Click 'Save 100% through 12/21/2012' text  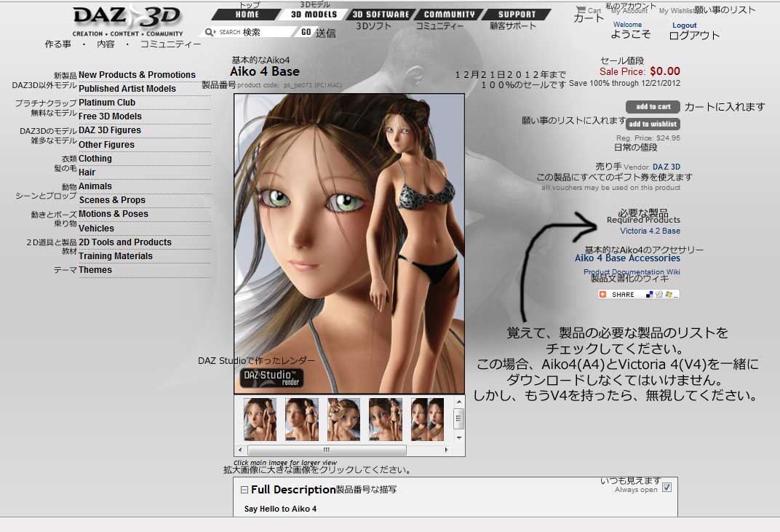(625, 84)
